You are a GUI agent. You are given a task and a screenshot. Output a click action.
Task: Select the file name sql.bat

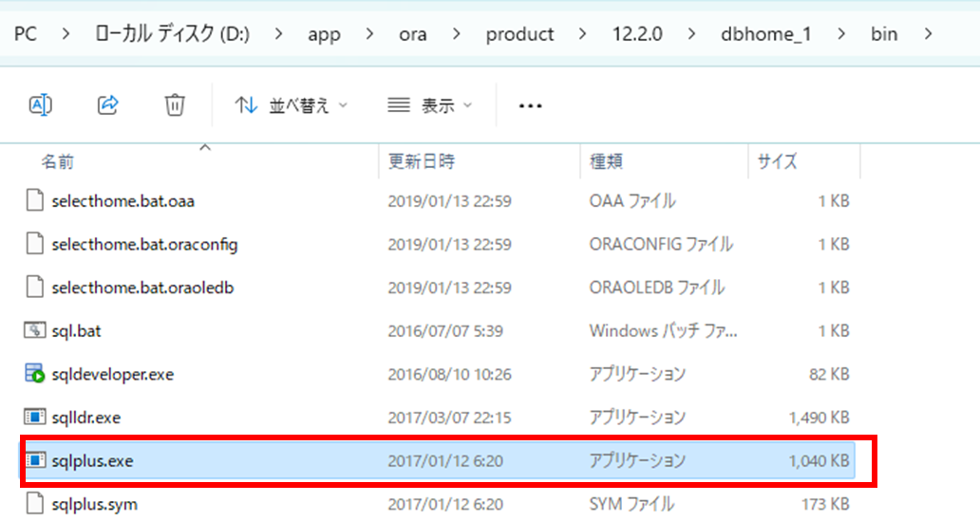[x=76, y=331]
